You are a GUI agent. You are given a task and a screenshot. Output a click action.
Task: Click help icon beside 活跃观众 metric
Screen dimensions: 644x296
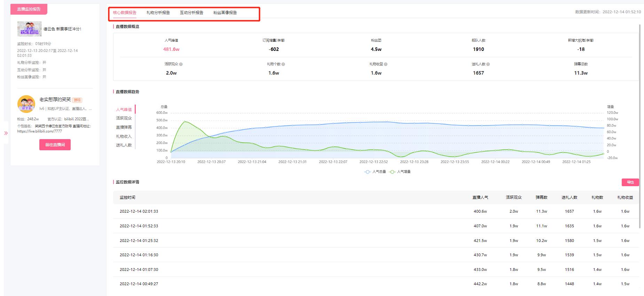pyautogui.click(x=181, y=64)
